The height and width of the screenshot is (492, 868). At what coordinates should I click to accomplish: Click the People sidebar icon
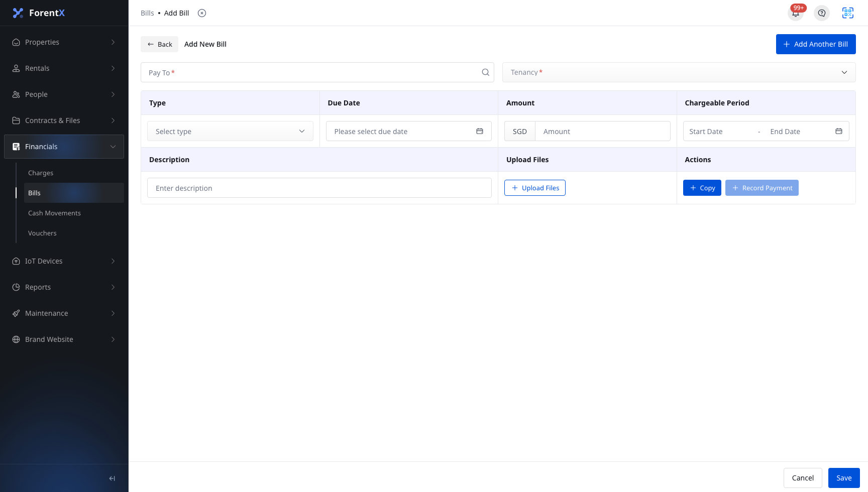tap(16, 94)
